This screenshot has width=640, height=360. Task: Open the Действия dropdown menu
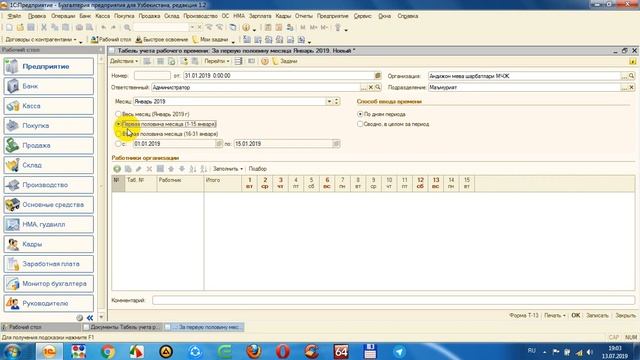coord(124,61)
